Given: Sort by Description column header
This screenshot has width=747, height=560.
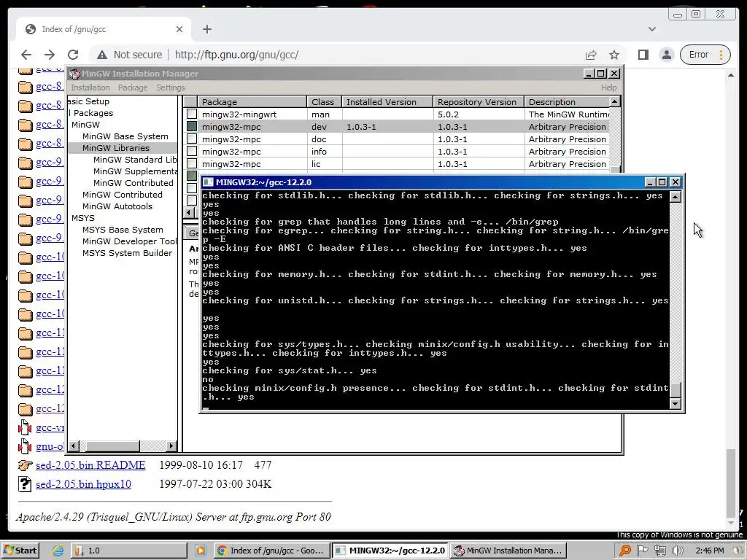Looking at the screenshot, I should coord(566,102).
